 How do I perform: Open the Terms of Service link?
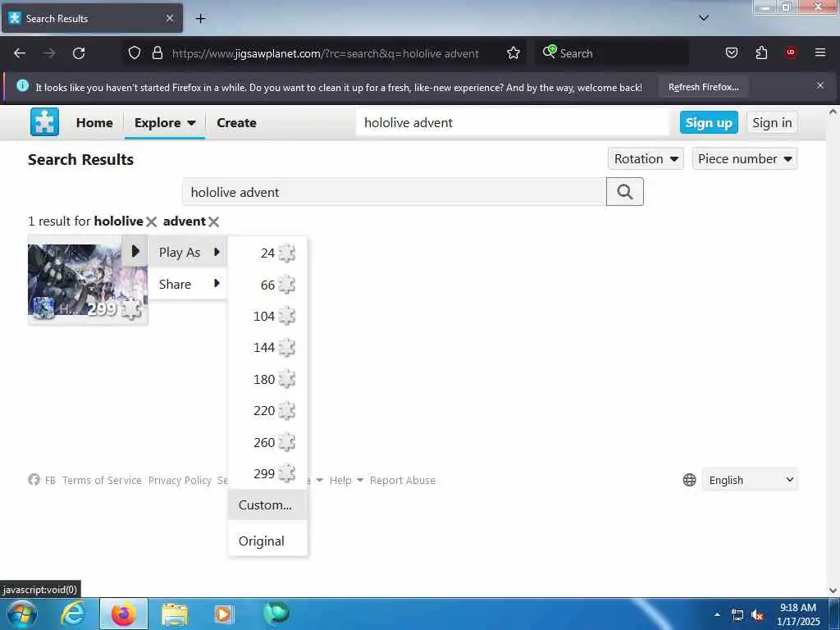(x=102, y=480)
